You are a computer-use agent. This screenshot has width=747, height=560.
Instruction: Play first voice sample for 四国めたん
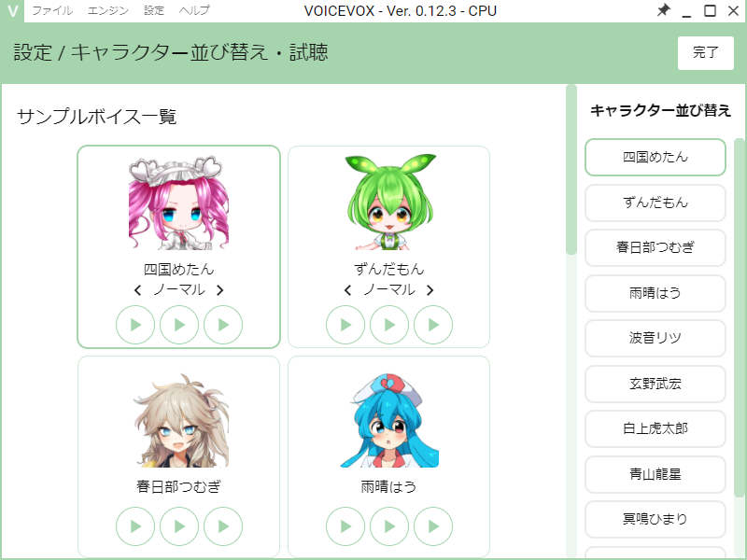pyautogui.click(x=135, y=325)
